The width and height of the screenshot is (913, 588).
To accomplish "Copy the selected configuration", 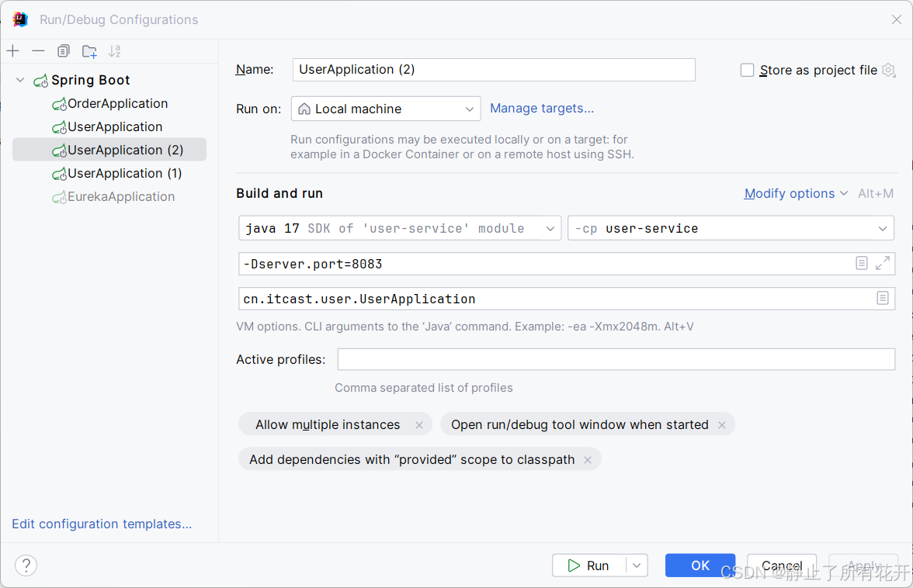I will tap(64, 51).
